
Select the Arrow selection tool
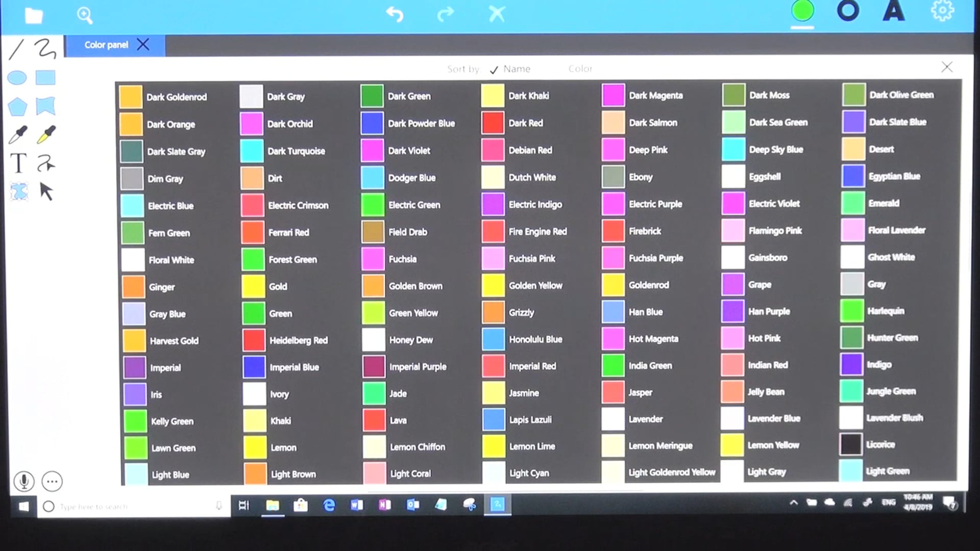click(45, 191)
